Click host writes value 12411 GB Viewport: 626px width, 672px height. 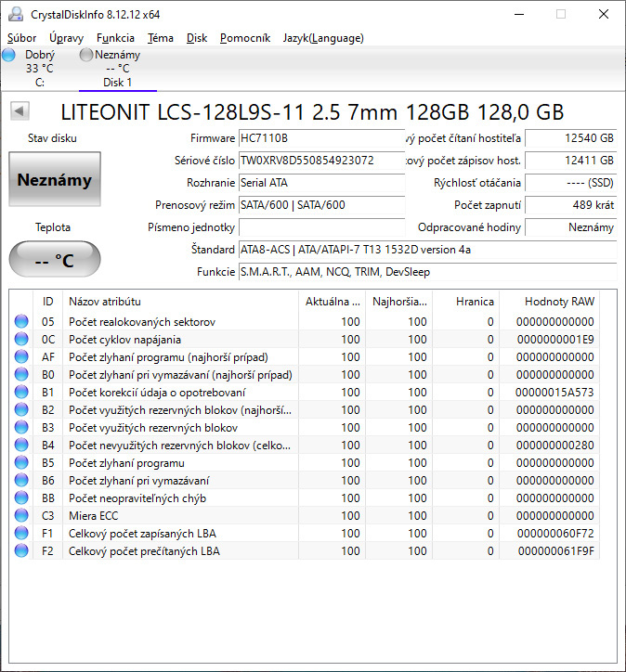[570, 161]
